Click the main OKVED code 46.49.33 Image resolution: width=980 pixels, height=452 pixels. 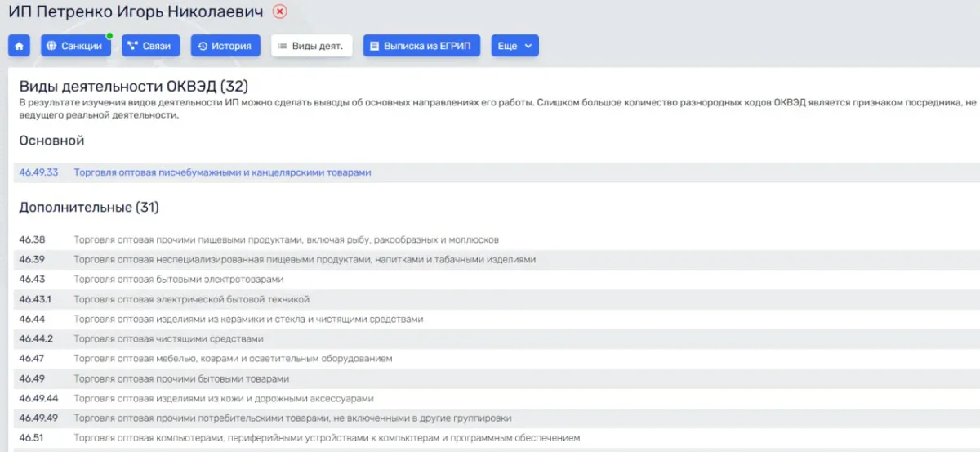(38, 172)
